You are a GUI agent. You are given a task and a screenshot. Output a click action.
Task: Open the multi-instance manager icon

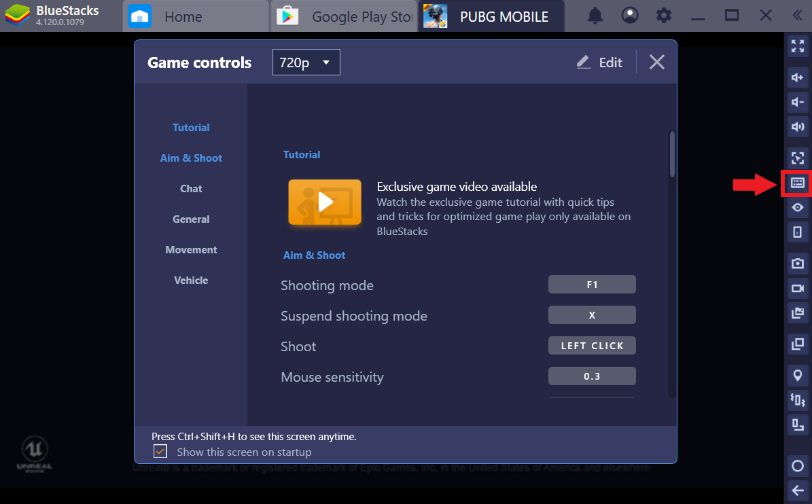[798, 344]
